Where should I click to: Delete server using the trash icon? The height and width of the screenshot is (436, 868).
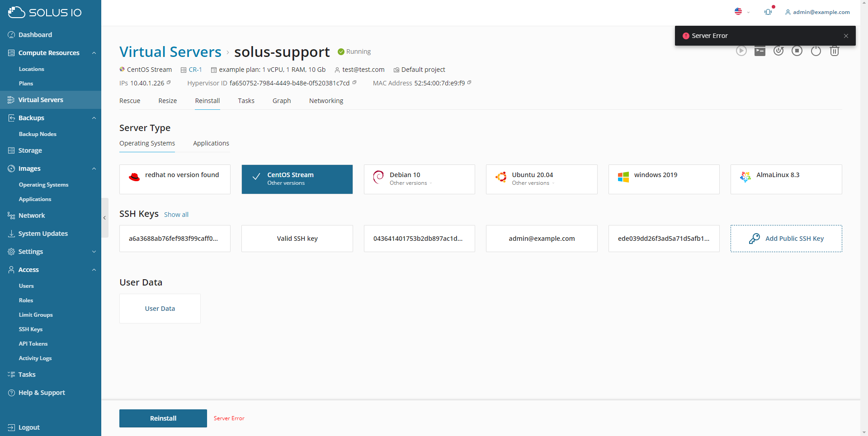point(835,51)
